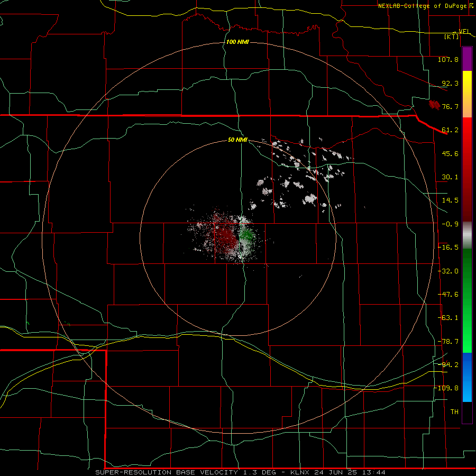Click the 100 NMI range ring label

(237, 42)
